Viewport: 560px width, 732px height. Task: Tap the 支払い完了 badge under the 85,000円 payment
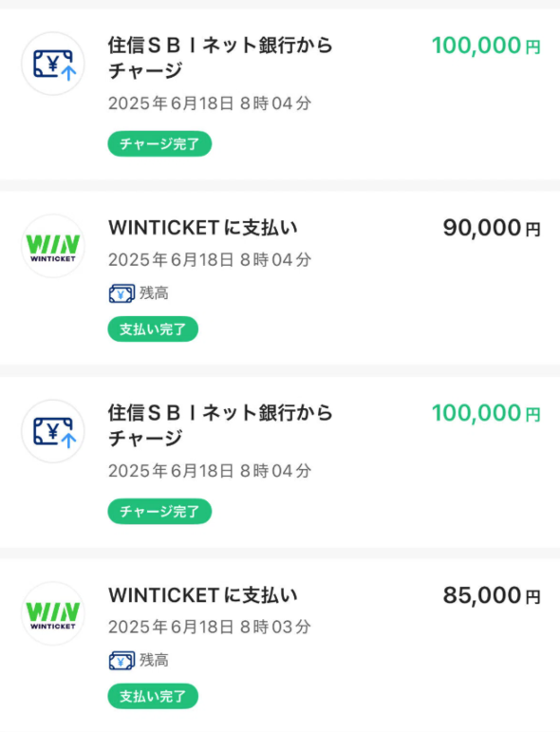pyautogui.click(x=153, y=696)
